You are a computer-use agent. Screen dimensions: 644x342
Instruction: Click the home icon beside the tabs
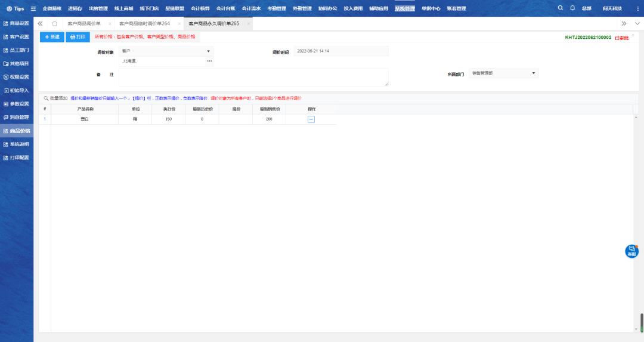[x=55, y=23]
